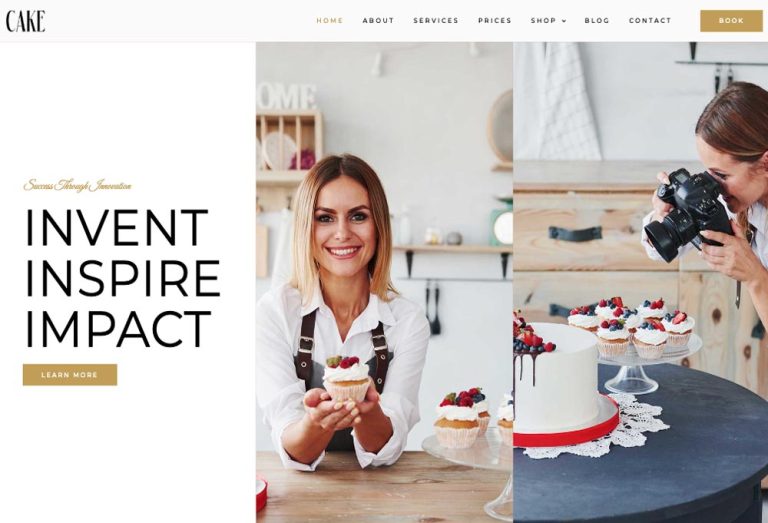The width and height of the screenshot is (768, 523).
Task: Click the CAKE logo
Action: point(25,22)
